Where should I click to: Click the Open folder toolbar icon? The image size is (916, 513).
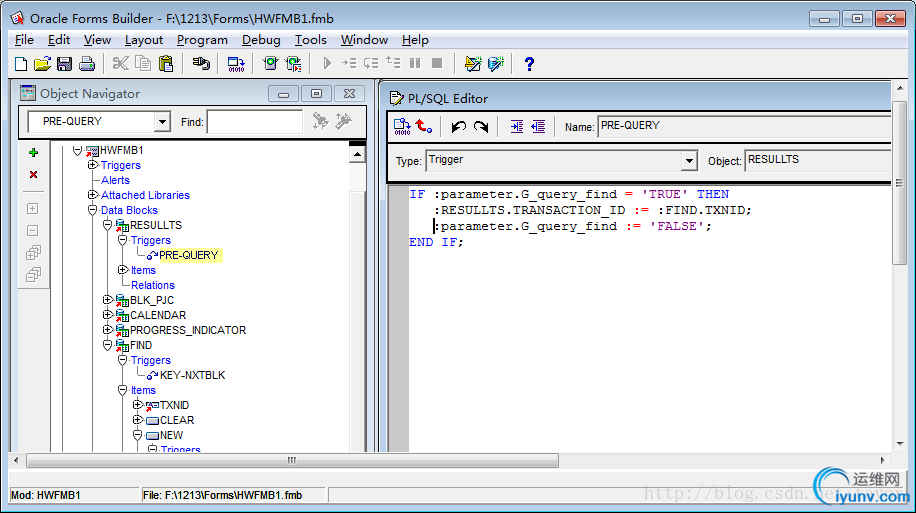[42, 64]
